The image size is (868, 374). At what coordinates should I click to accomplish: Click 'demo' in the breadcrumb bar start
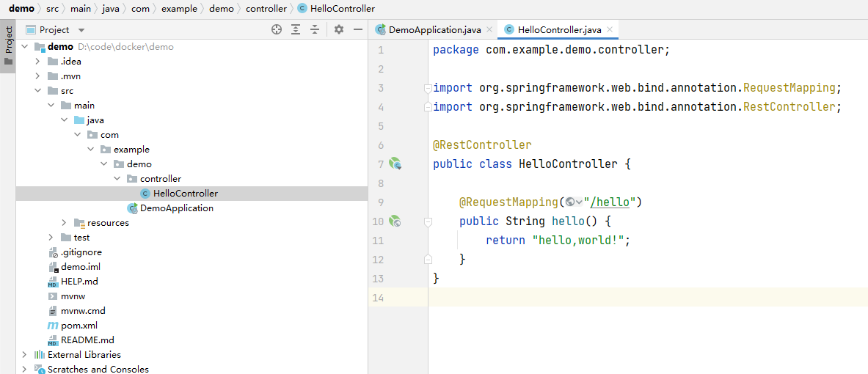[21, 9]
